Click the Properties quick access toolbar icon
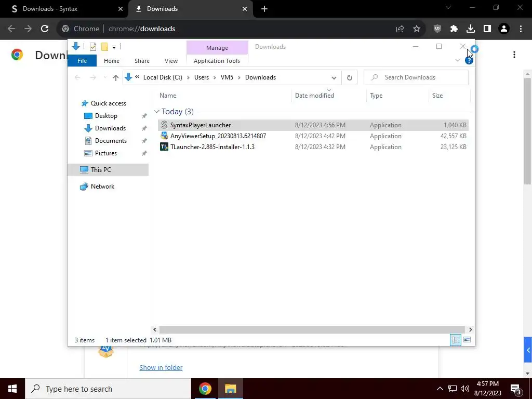The height and width of the screenshot is (399, 532). click(x=92, y=47)
